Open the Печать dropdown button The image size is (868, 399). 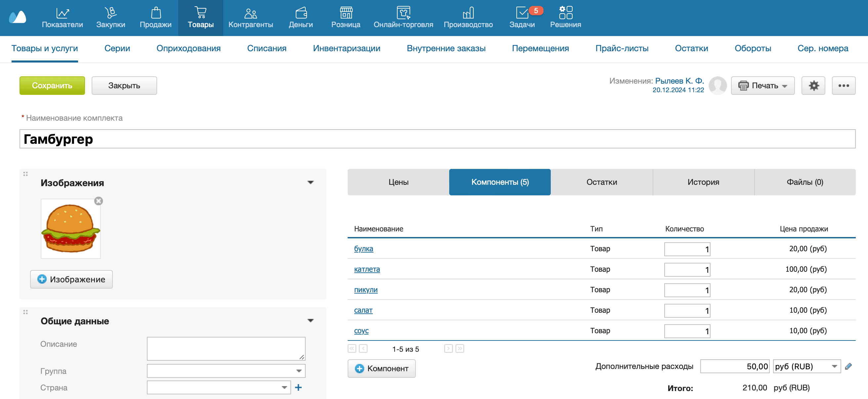click(762, 86)
